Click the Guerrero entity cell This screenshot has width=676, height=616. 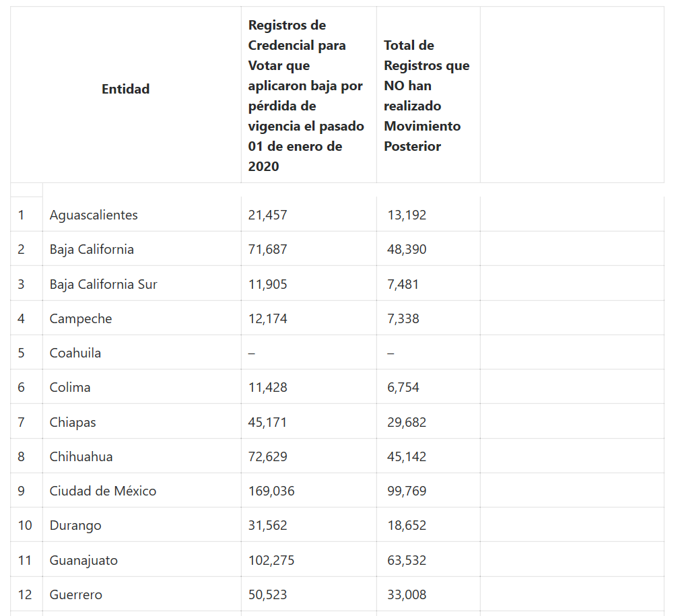(76, 594)
